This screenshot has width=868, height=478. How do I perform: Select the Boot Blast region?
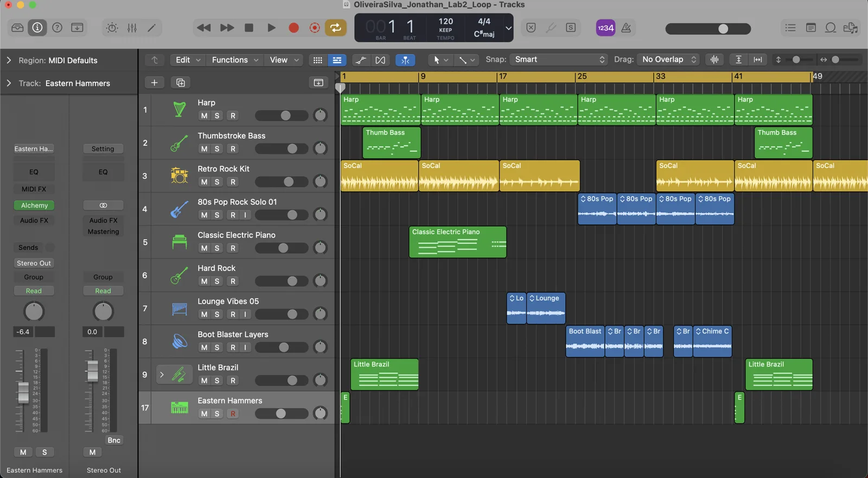[x=585, y=341]
